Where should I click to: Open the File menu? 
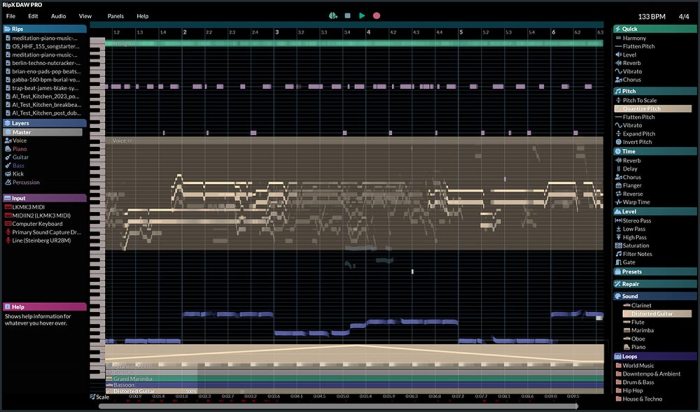click(11, 16)
